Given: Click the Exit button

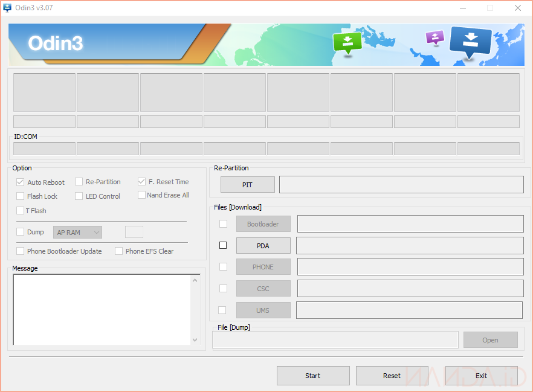Looking at the screenshot, I should (481, 376).
